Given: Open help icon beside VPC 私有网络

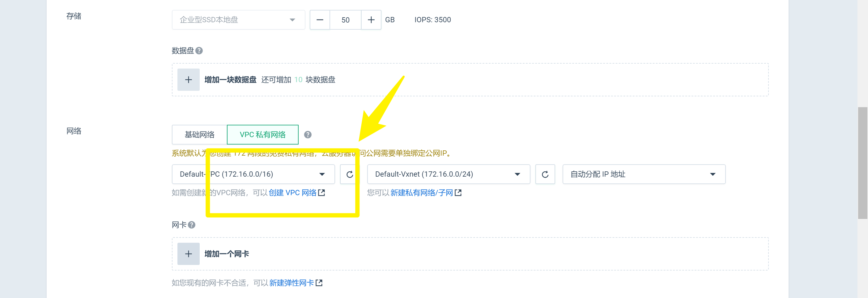Looking at the screenshot, I should (308, 135).
